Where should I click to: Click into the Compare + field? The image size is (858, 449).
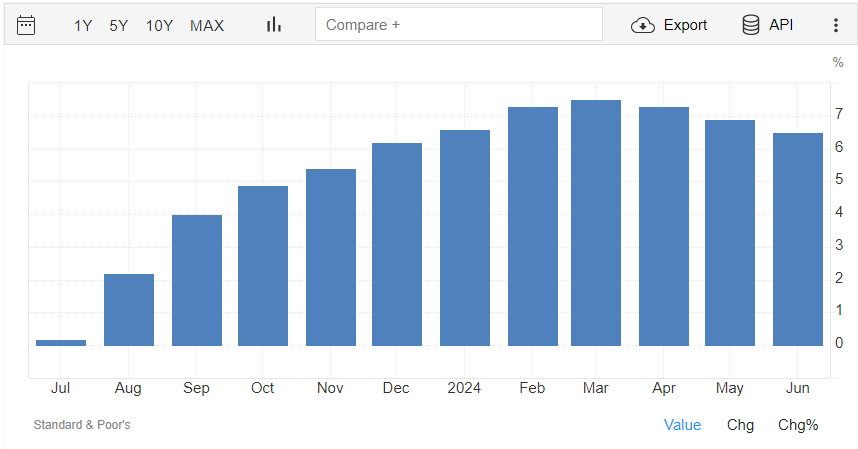coord(459,25)
